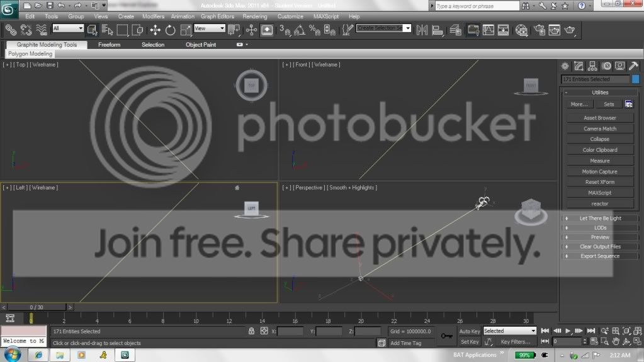The height and width of the screenshot is (362, 644).
Task: Click the Mirror tool icon
Action: 422,30
